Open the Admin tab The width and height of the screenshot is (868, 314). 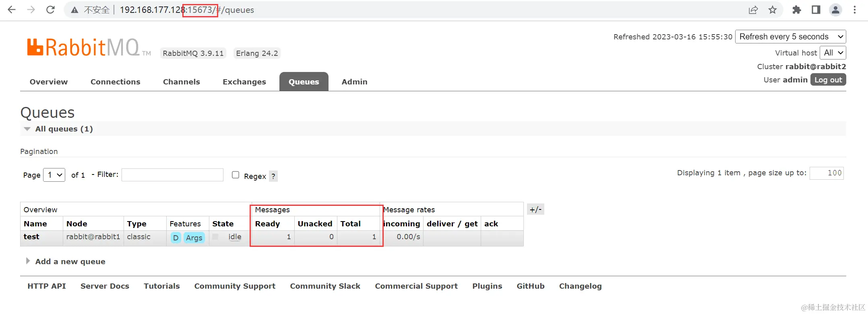pyautogui.click(x=355, y=82)
